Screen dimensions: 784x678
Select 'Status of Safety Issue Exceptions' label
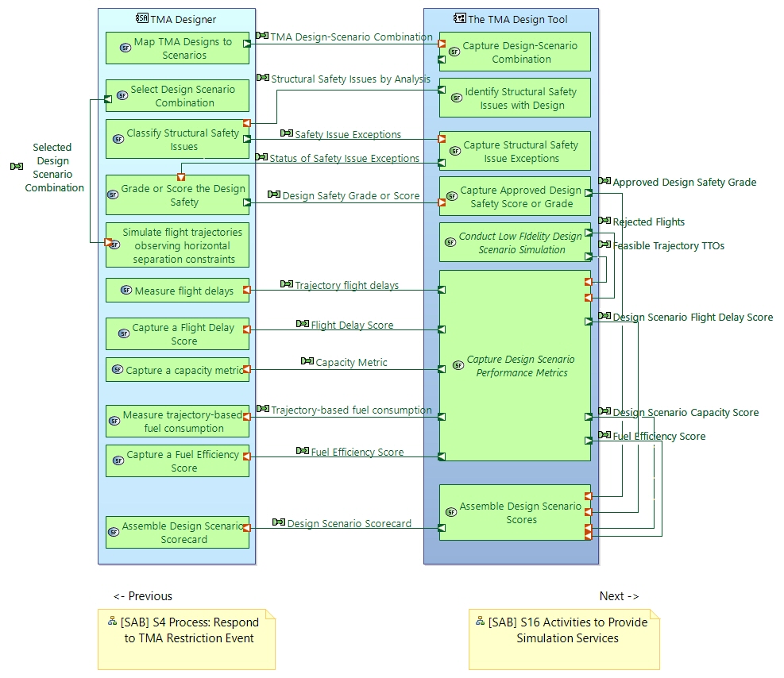[345, 158]
